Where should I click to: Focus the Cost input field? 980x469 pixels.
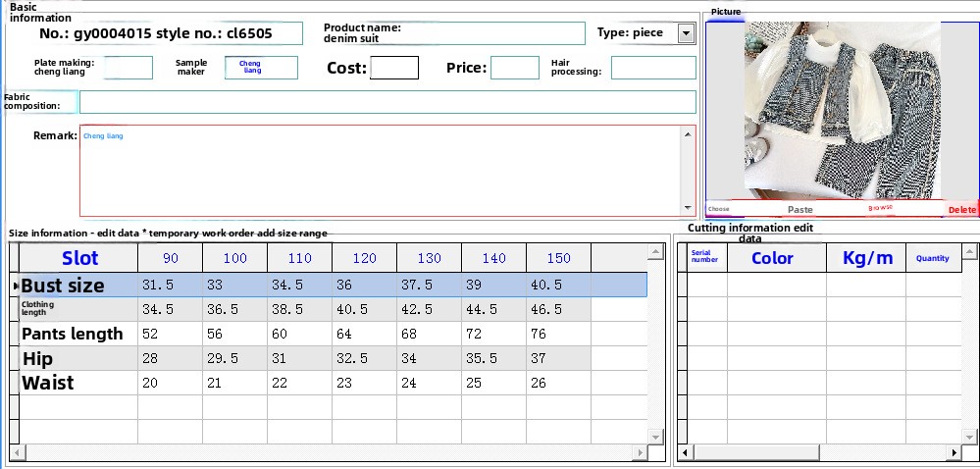pos(394,68)
